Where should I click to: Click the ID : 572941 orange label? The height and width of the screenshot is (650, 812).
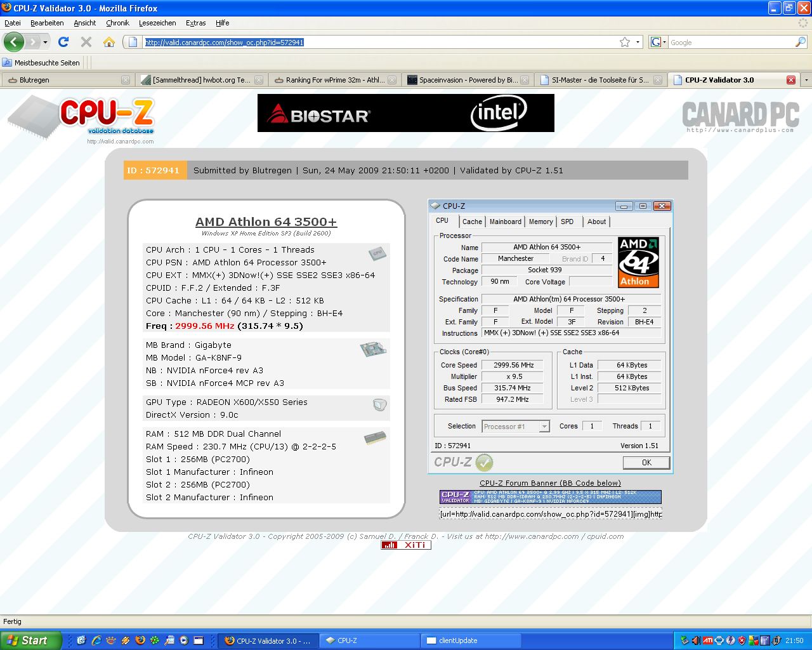155,170
